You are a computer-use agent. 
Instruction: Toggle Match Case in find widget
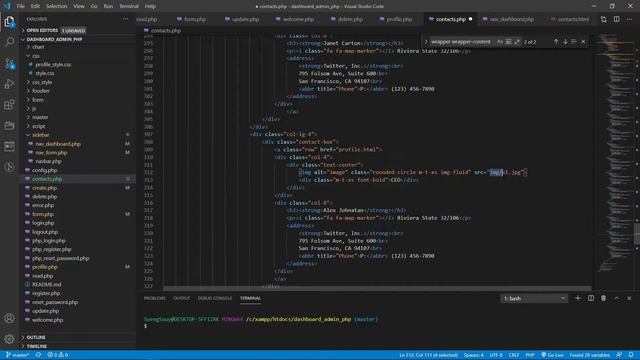[500, 42]
